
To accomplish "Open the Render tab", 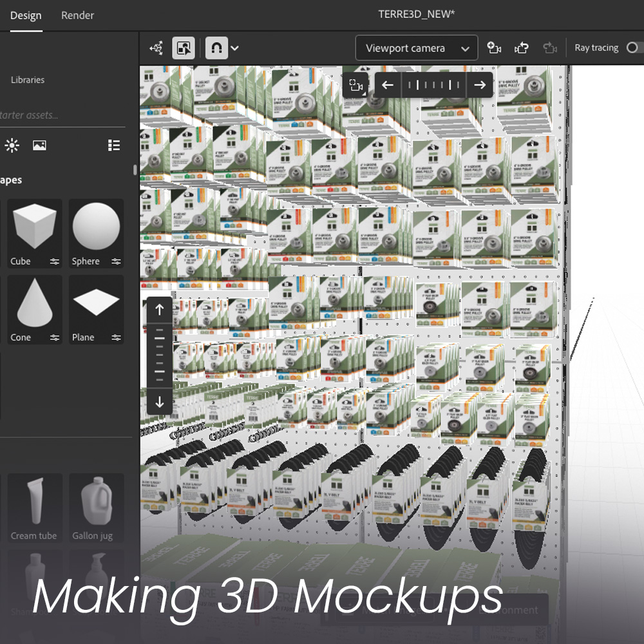I will point(78,15).
